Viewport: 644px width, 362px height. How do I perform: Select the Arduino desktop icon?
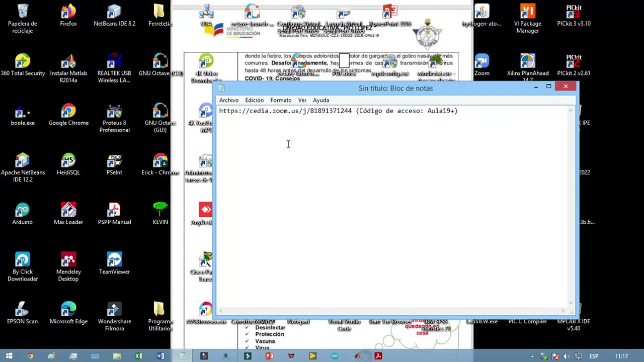(23, 214)
